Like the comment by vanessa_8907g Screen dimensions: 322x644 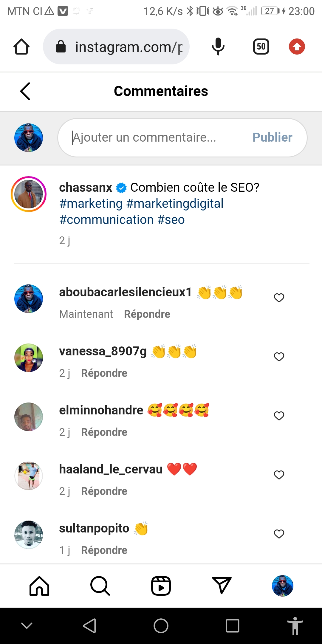coord(279,357)
